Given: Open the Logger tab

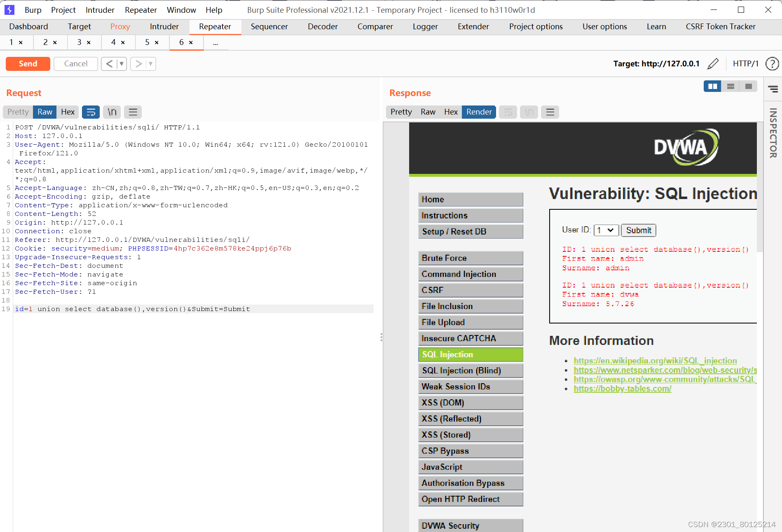Looking at the screenshot, I should coord(425,27).
